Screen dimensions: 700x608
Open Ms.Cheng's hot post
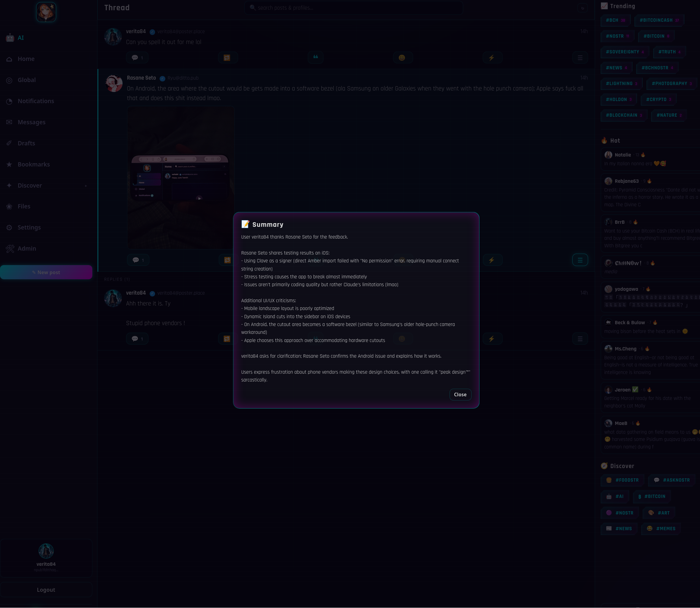651,360
